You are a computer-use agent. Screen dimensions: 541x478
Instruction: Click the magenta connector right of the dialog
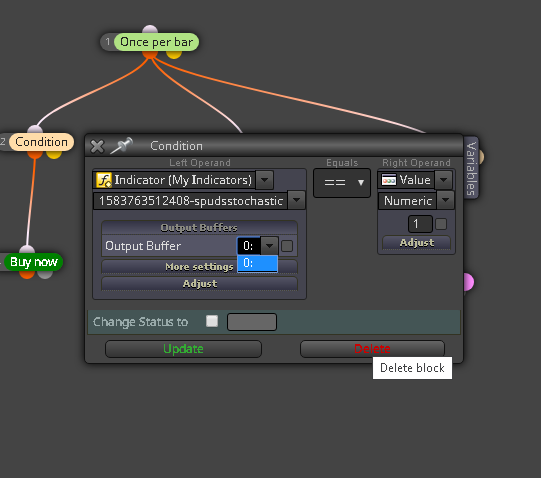[469, 282]
